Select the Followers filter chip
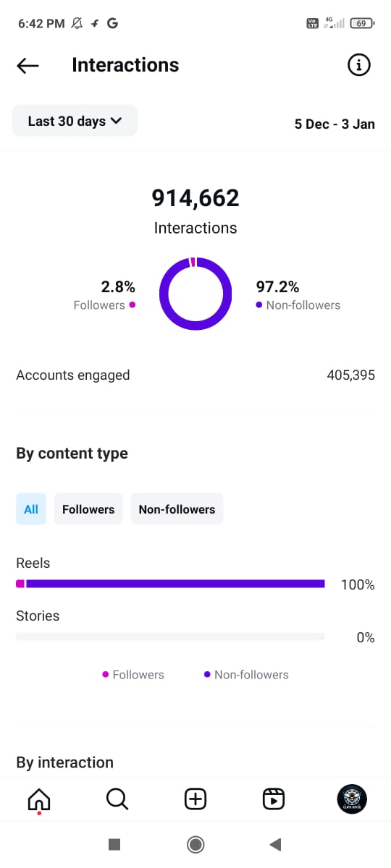 pyautogui.click(x=88, y=509)
